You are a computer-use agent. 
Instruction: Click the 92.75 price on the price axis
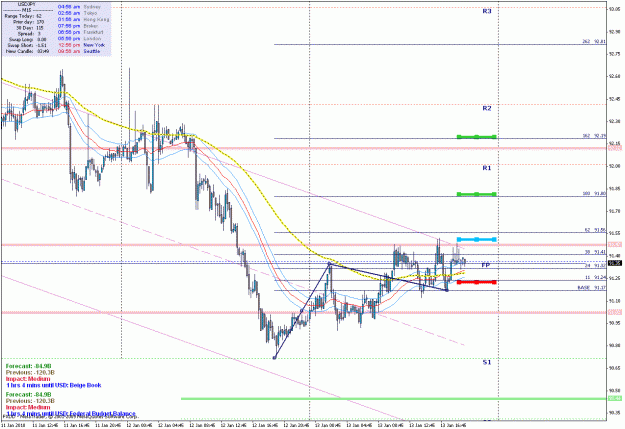(x=614, y=53)
